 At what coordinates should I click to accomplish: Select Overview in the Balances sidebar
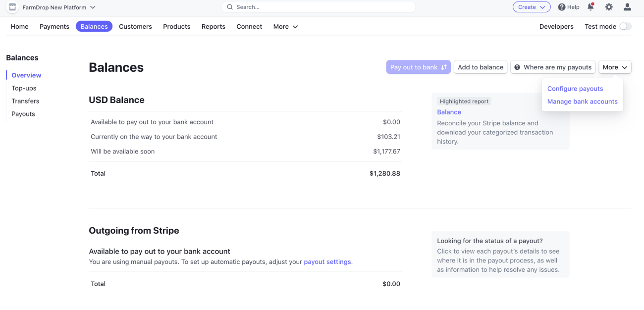click(x=26, y=75)
